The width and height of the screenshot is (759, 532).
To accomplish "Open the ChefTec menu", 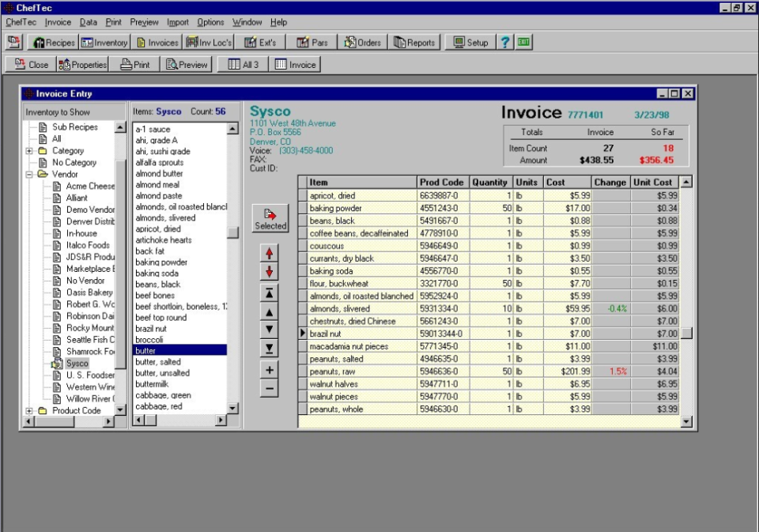I will 21,22.
